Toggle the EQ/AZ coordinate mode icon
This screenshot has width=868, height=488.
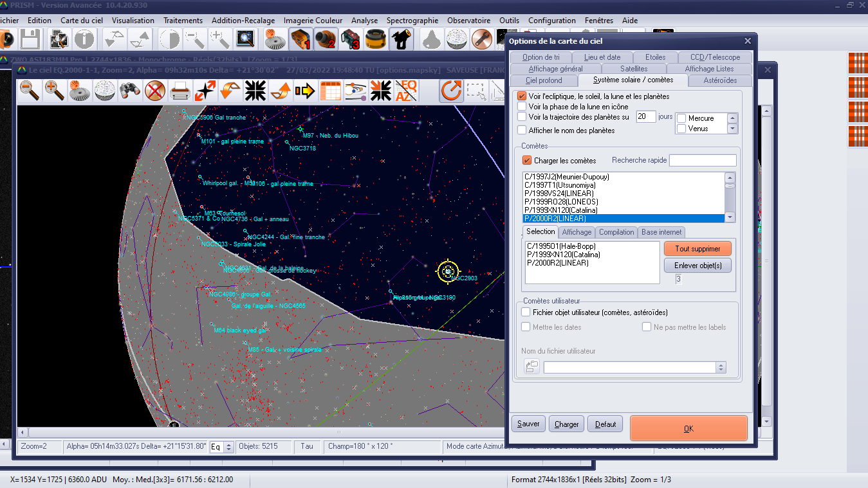tap(406, 91)
